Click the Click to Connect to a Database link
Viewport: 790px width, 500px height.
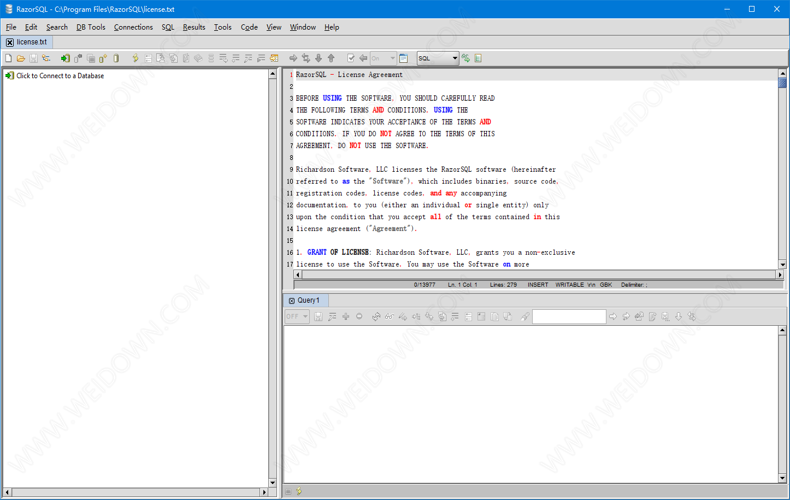coord(60,76)
